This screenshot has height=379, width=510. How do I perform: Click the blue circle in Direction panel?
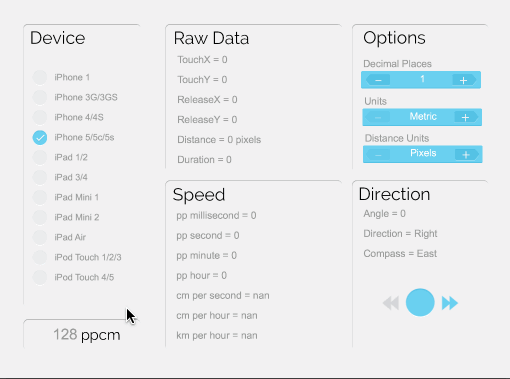click(420, 302)
